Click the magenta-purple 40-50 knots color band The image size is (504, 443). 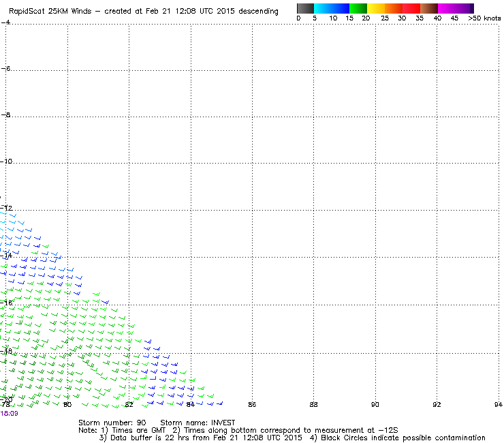(456, 8)
